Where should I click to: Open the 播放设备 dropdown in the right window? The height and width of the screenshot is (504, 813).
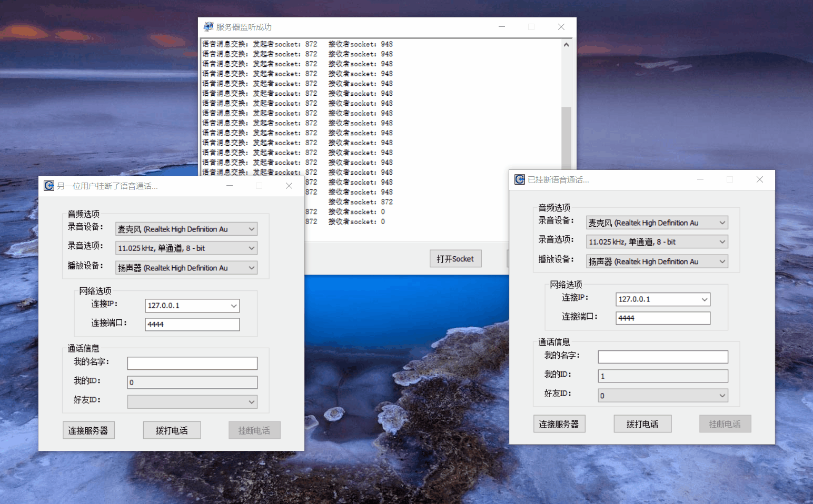tap(722, 261)
